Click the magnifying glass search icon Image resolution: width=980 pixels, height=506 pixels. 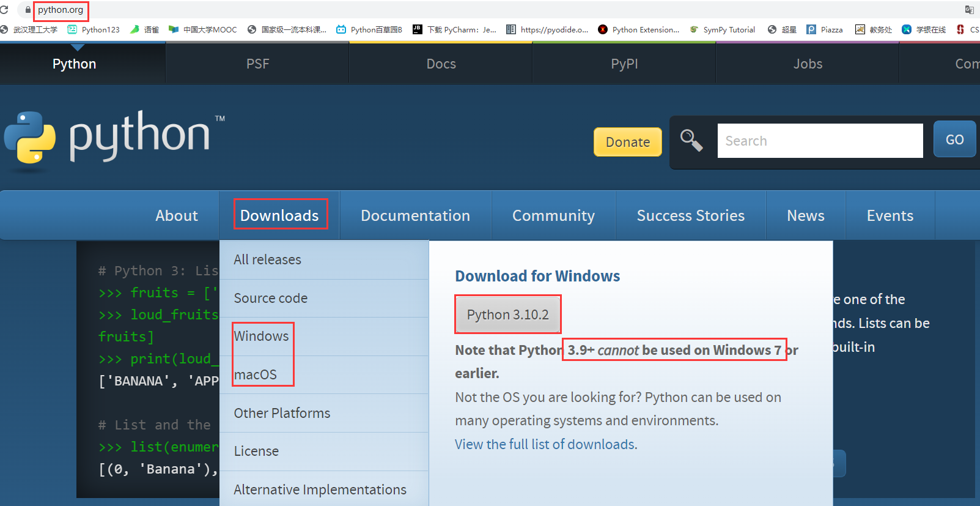tap(691, 141)
